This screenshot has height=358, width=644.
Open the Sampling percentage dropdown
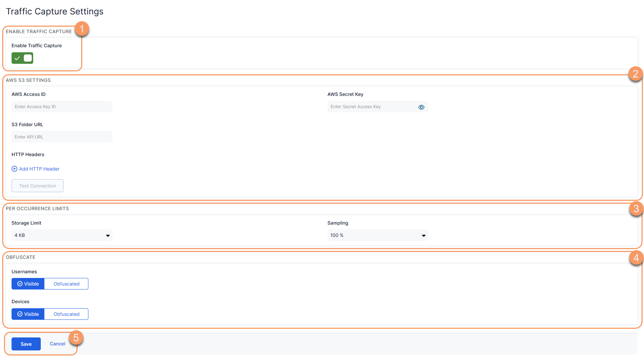[378, 235]
